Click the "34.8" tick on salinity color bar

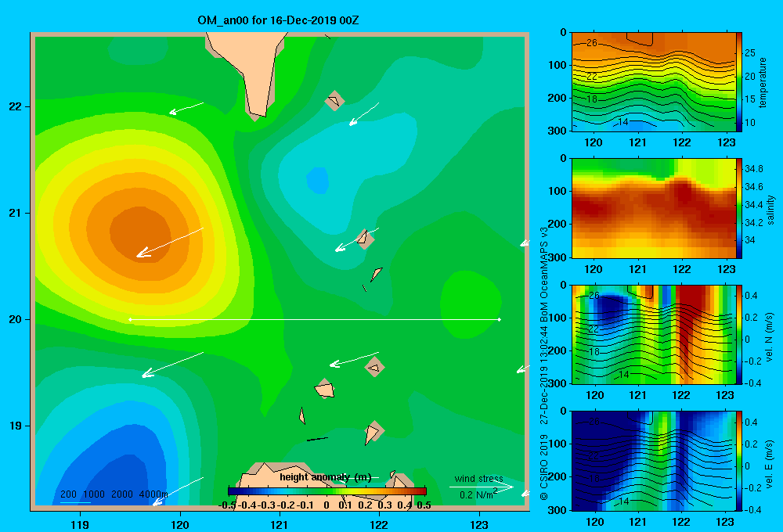(x=753, y=169)
